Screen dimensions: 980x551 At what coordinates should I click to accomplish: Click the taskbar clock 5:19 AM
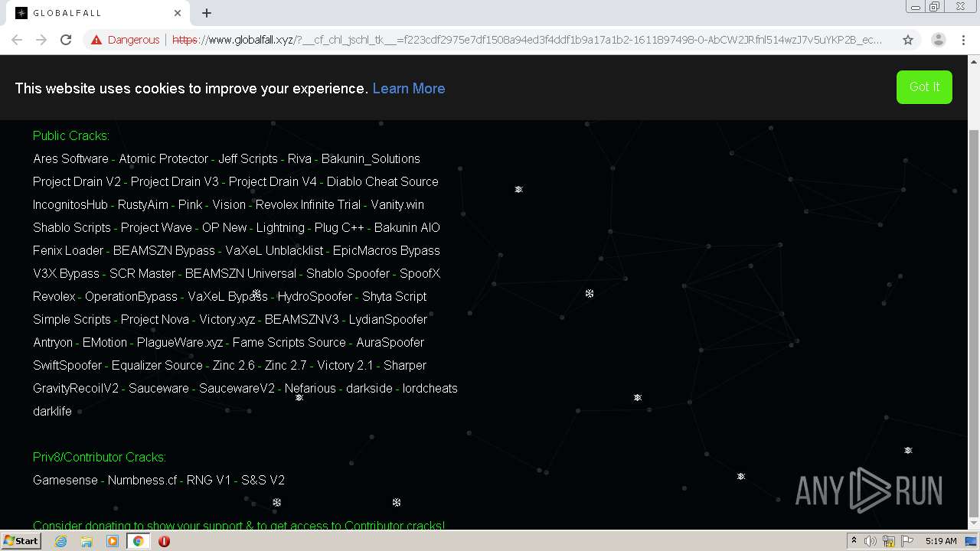(941, 541)
